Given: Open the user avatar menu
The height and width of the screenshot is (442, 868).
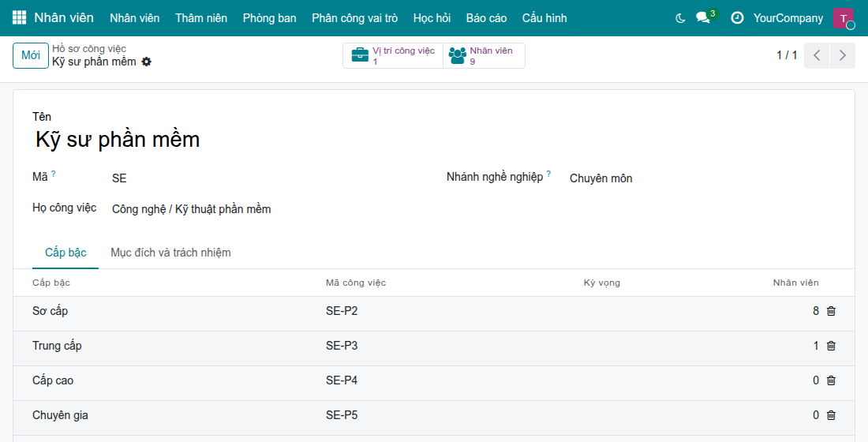Looking at the screenshot, I should click(844, 18).
